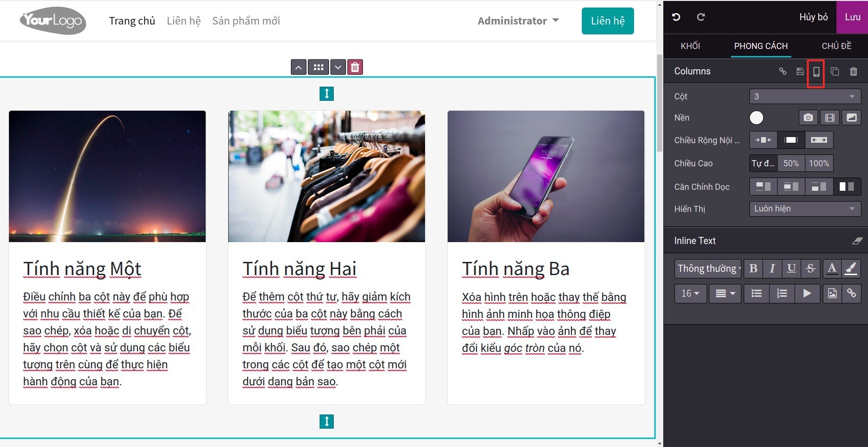
Task: Set Chiều Cao to 100%
Action: pyautogui.click(x=819, y=163)
